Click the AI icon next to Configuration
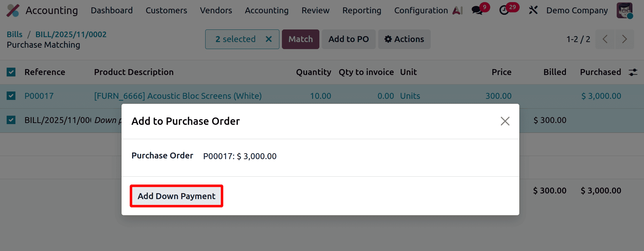 457,11
